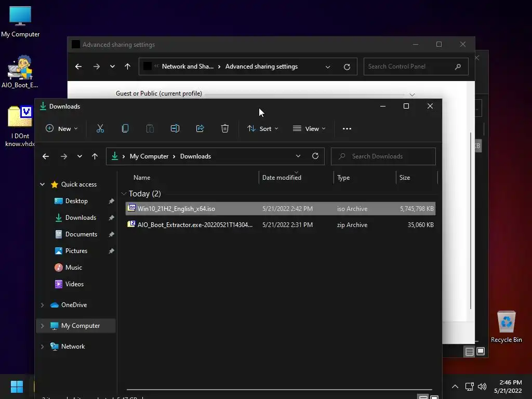Click Network and Sha... breadcrumb segment
The width and height of the screenshot is (532, 399).
(x=188, y=66)
